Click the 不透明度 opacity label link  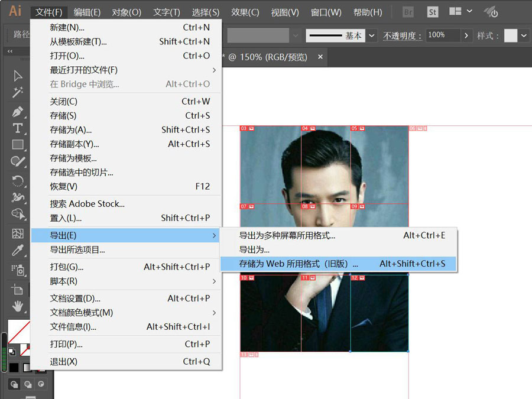pos(403,35)
